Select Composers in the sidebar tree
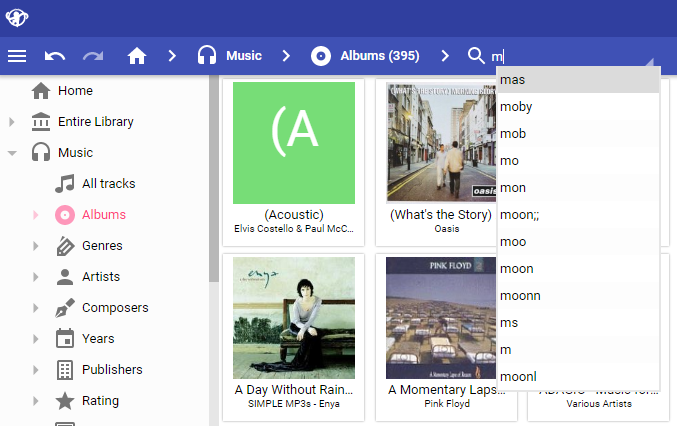677x426 pixels. pyautogui.click(x=114, y=308)
